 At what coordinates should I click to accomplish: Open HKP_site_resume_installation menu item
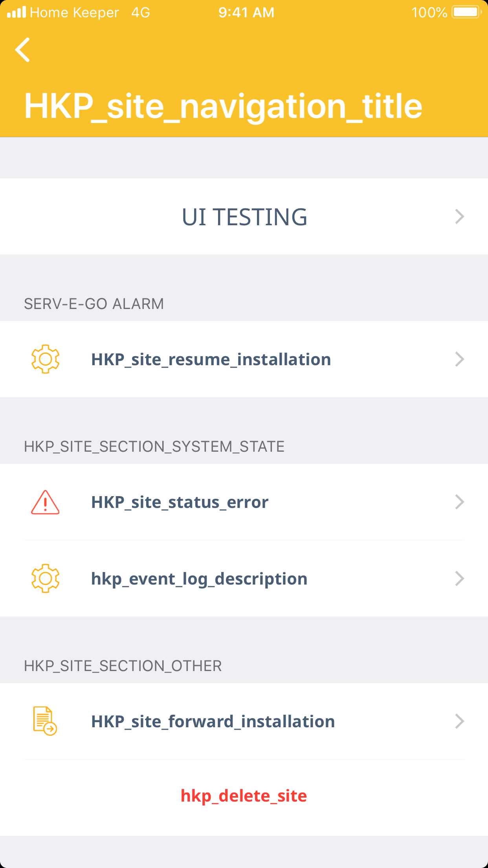pyautogui.click(x=211, y=360)
